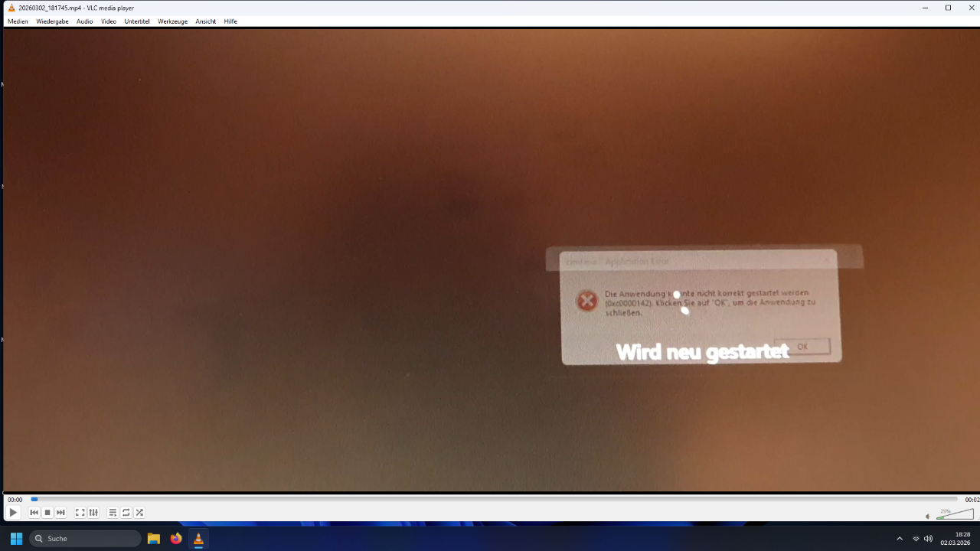Stop video playback
The width and height of the screenshot is (980, 551).
click(x=47, y=513)
